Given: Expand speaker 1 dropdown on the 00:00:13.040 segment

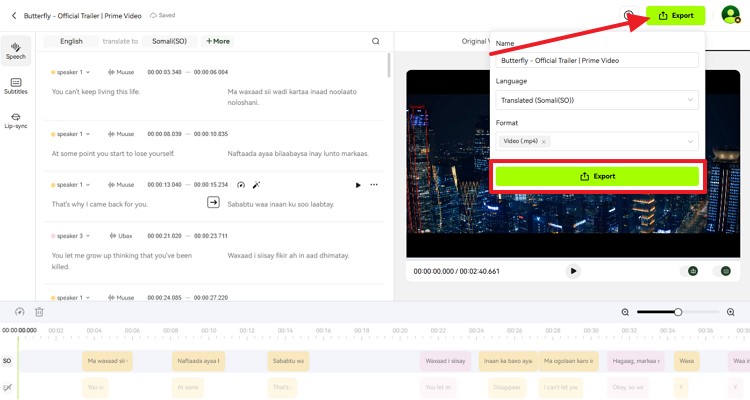Looking at the screenshot, I should 88,185.
